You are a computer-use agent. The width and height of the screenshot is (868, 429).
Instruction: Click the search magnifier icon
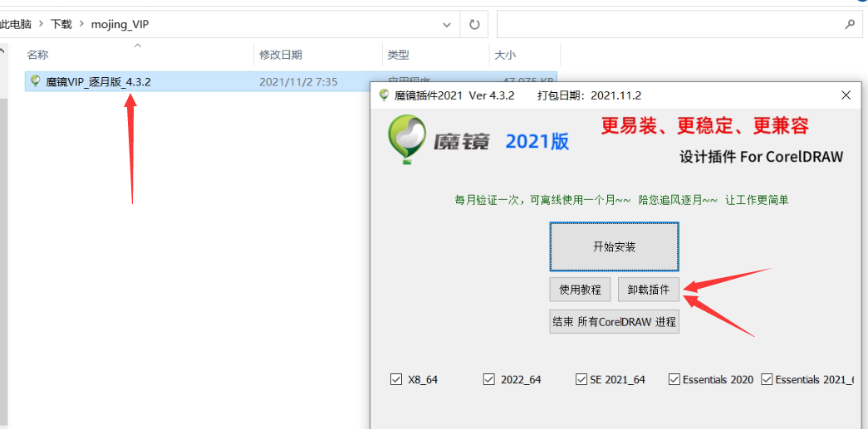click(850, 24)
